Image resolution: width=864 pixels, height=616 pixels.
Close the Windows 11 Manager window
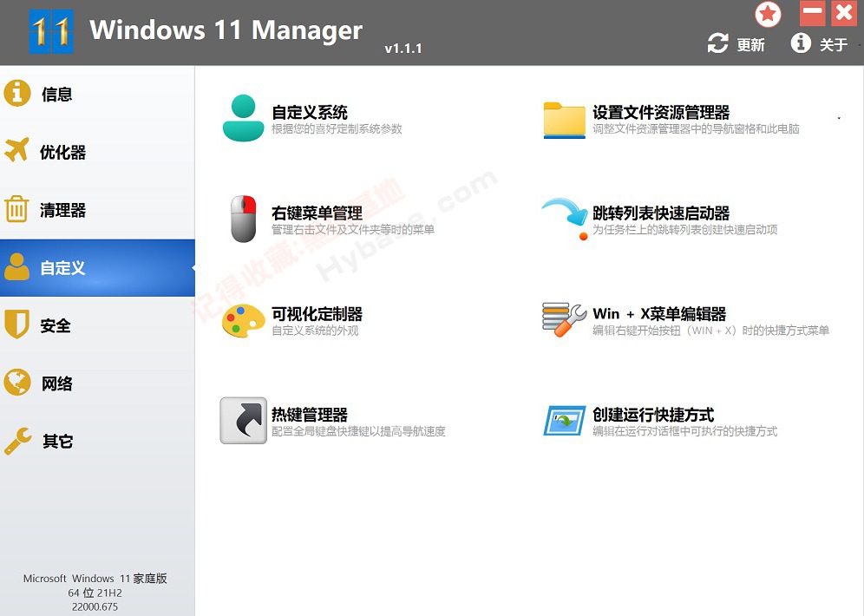pos(843,12)
